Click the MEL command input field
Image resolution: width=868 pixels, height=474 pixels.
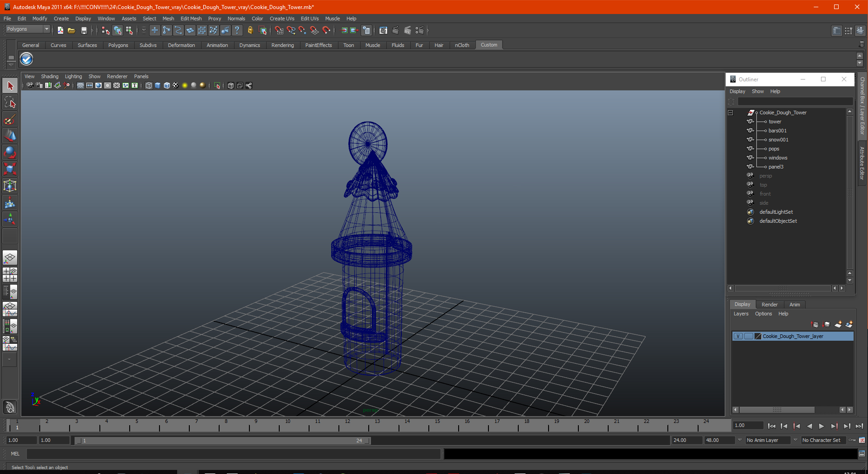(x=234, y=454)
